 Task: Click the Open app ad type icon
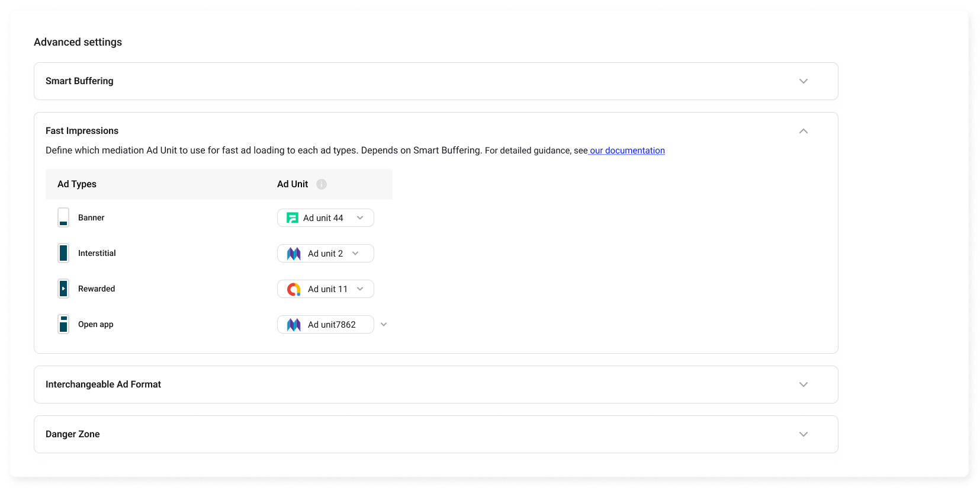pos(63,324)
